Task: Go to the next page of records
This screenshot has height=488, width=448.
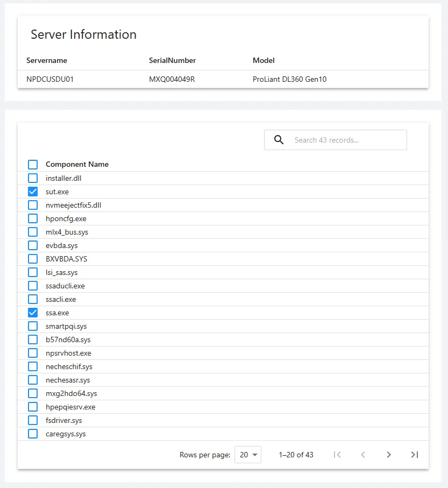Action: 389,455
